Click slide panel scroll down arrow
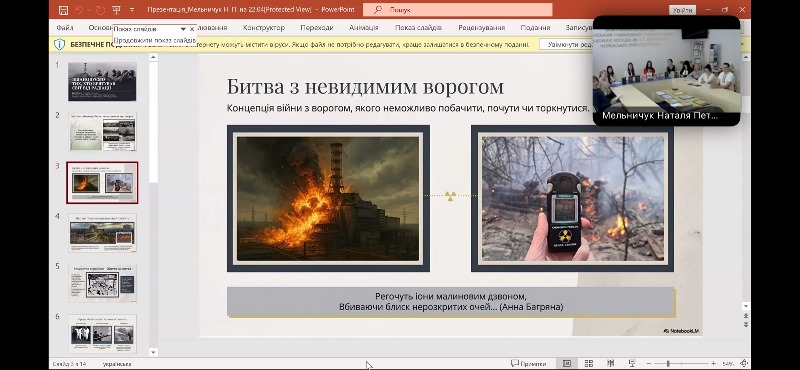Image resolution: width=800 pixels, height=370 pixels. pyautogui.click(x=153, y=352)
